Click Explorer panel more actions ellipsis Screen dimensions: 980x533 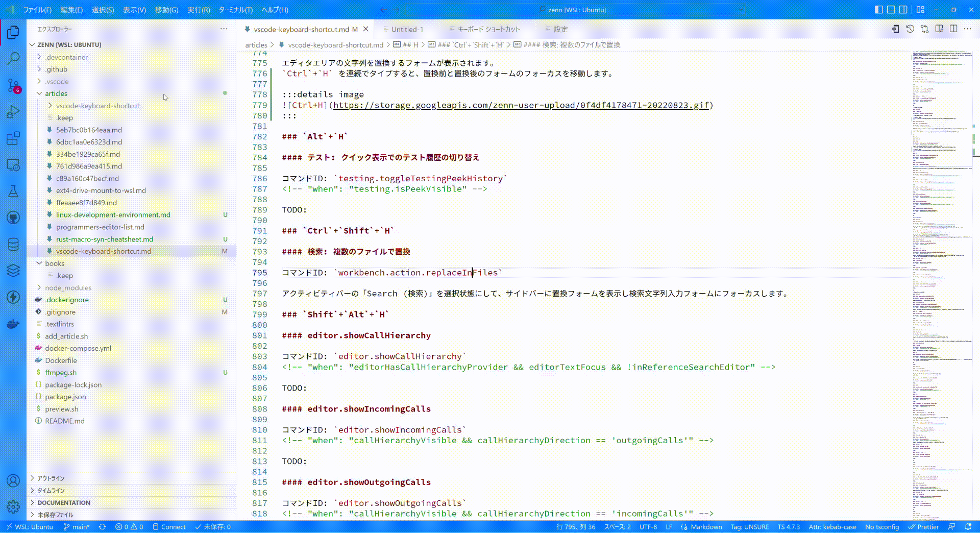224,29
